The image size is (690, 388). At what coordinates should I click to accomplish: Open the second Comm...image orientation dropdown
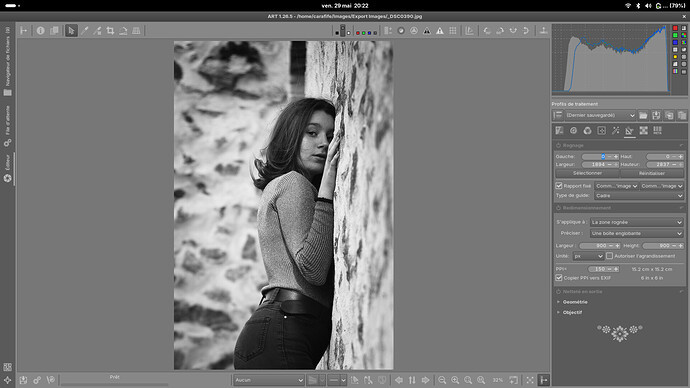pos(662,186)
